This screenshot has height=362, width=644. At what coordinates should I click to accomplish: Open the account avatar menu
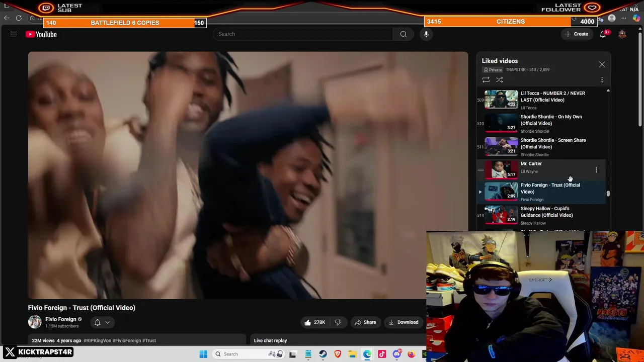pos(622,34)
